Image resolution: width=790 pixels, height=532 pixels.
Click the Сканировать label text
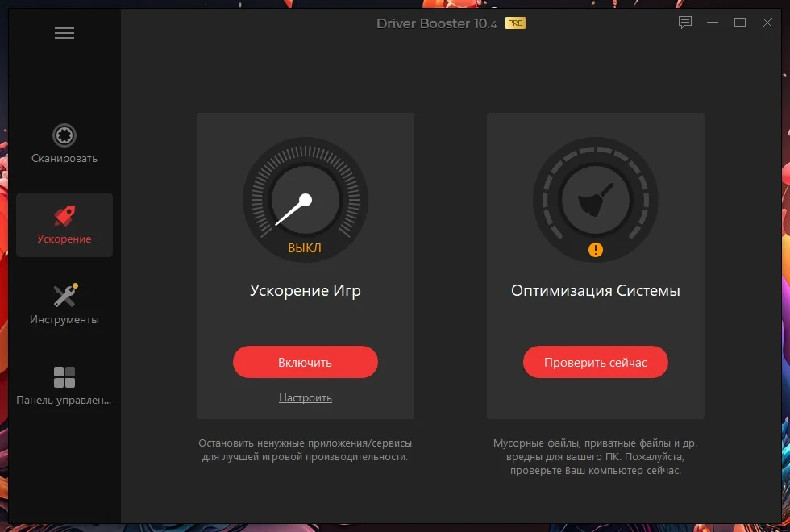pos(64,158)
